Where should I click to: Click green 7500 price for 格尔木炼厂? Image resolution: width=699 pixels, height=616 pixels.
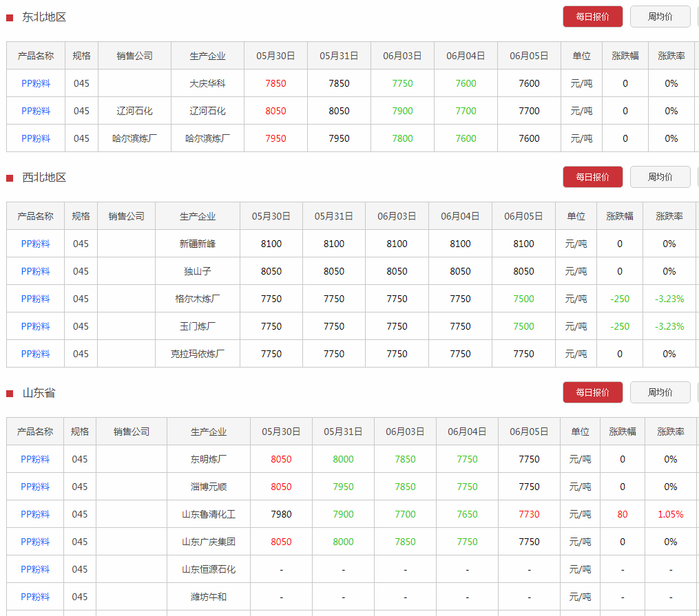(x=523, y=299)
